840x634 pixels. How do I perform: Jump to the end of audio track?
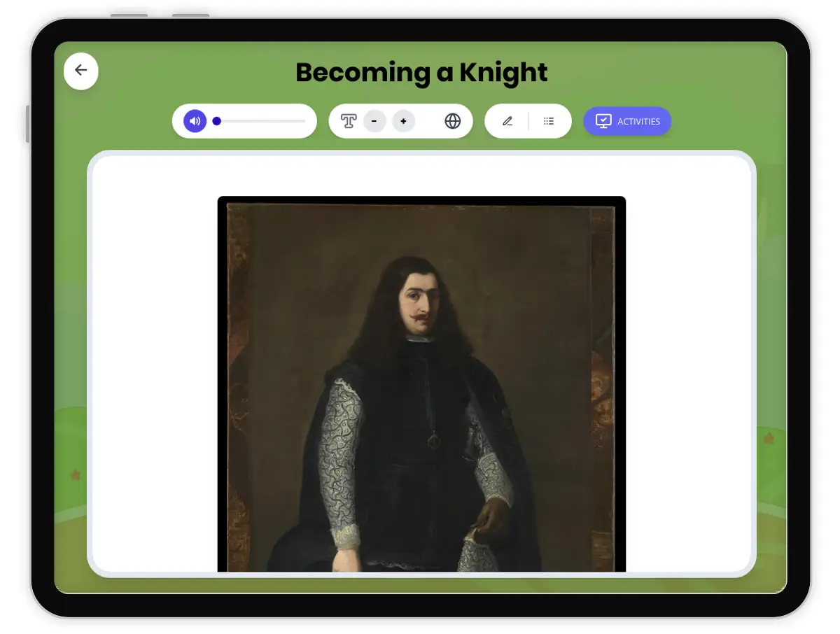pyautogui.click(x=304, y=121)
